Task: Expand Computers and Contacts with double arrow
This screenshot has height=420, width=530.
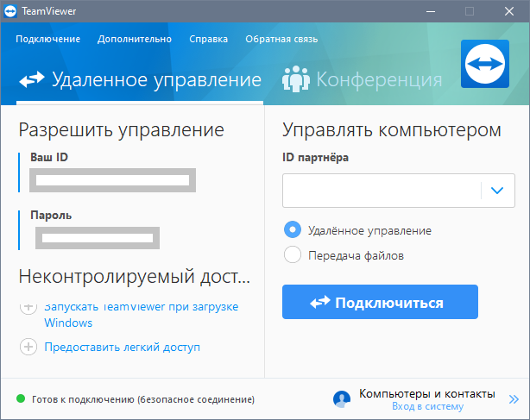Action: click(514, 399)
